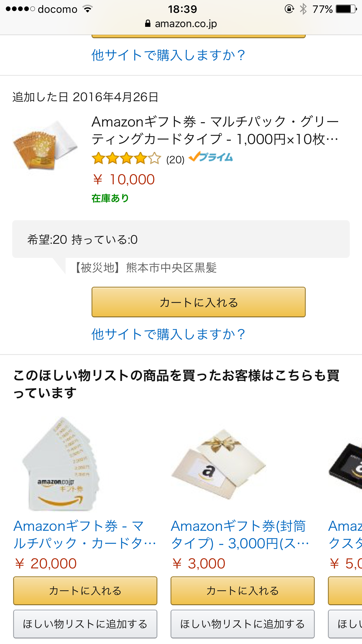The image size is (362, 644).
Task: Add the 20,000 yen multipack to cart
Action: pyautogui.click(x=85, y=591)
